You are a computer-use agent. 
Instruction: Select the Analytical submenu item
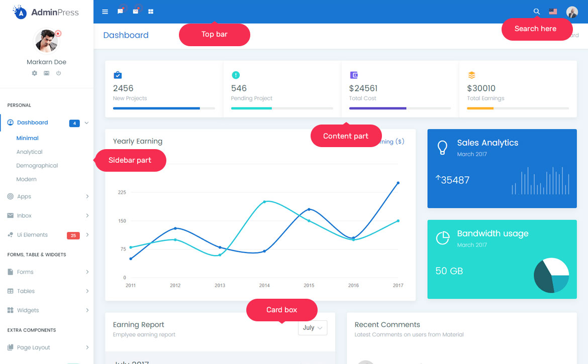click(29, 152)
